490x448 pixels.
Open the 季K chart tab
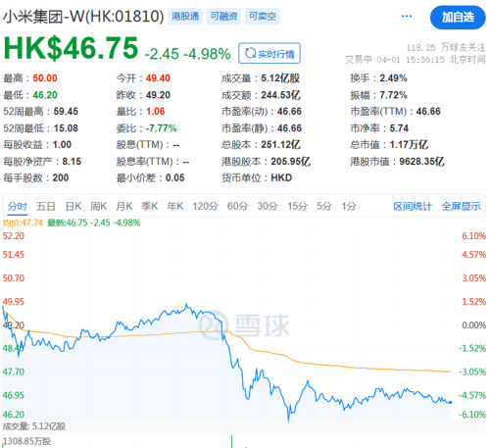click(150, 206)
